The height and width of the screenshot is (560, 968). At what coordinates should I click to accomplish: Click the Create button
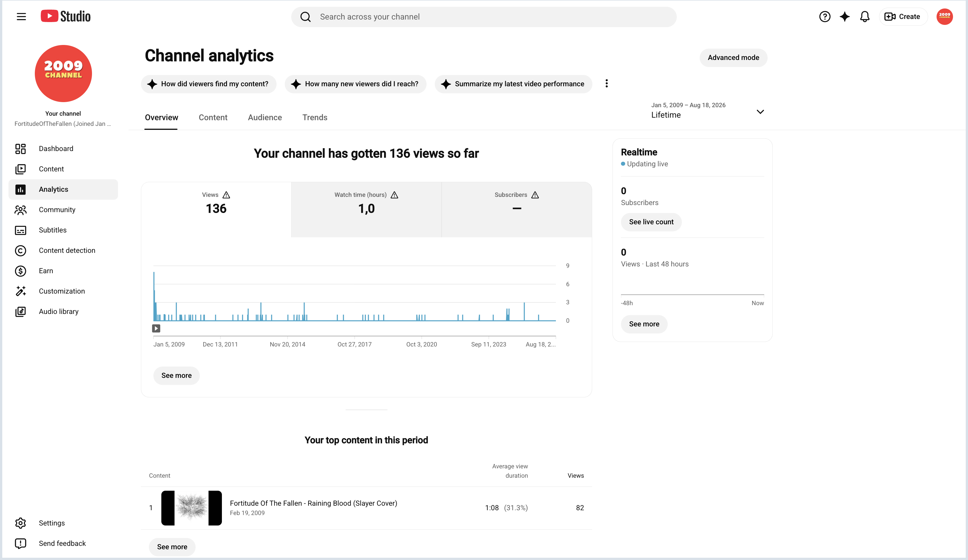point(903,16)
